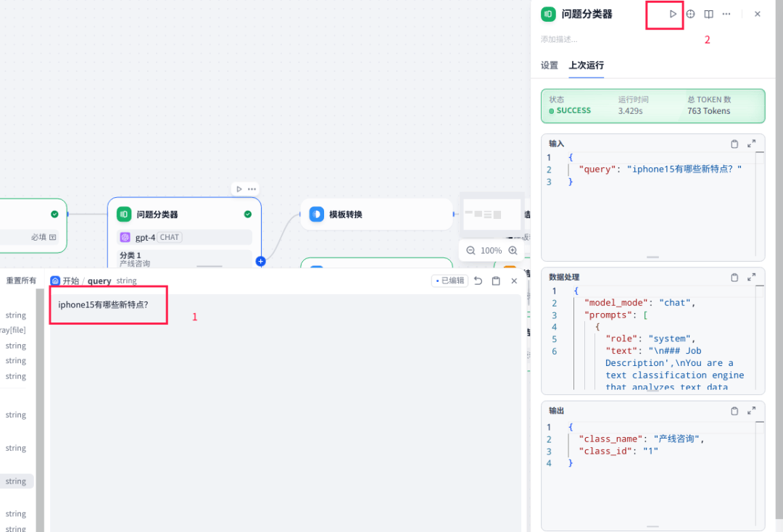The width and height of the screenshot is (783, 532).
Task: Click the blue plus handle on 问题分类器 node
Action: [x=260, y=261]
